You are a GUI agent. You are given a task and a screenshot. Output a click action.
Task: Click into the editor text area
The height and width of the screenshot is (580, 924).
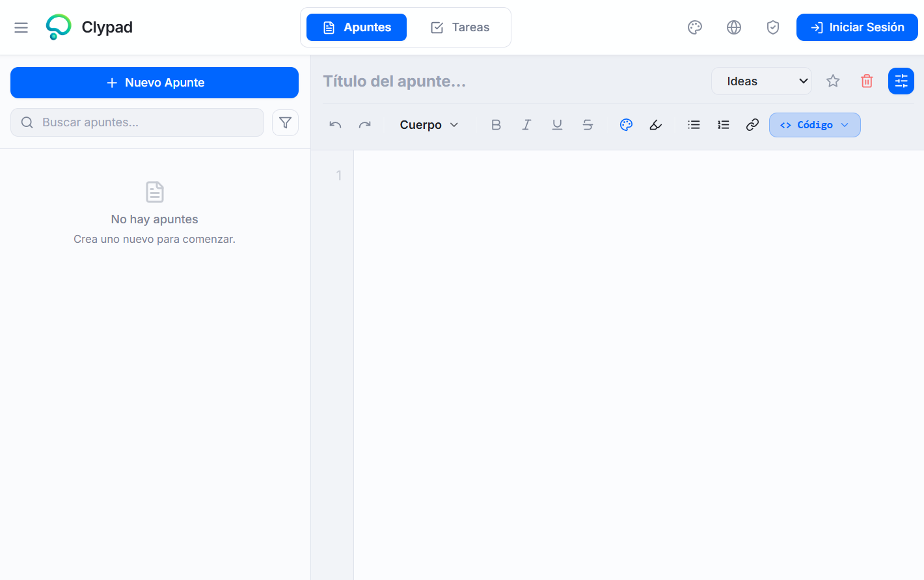coord(638,365)
